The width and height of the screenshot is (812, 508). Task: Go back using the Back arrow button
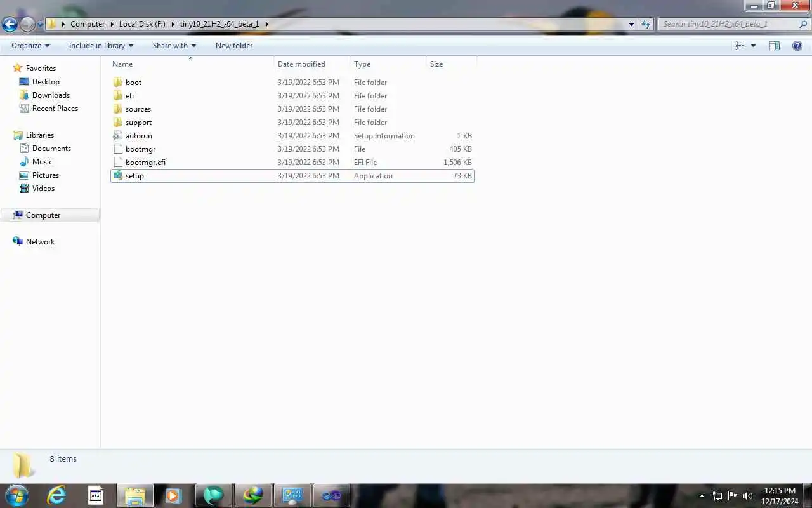[x=10, y=24]
